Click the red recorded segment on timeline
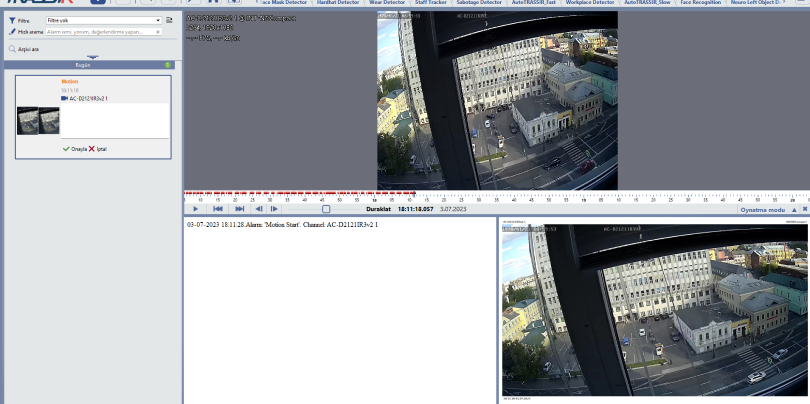810x404 pixels. click(299, 193)
